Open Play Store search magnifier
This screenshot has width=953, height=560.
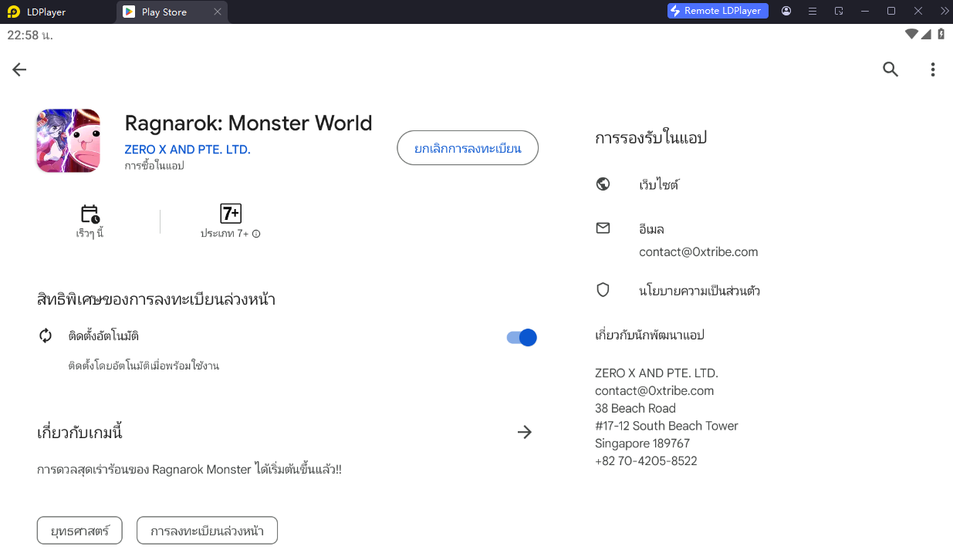pos(890,69)
